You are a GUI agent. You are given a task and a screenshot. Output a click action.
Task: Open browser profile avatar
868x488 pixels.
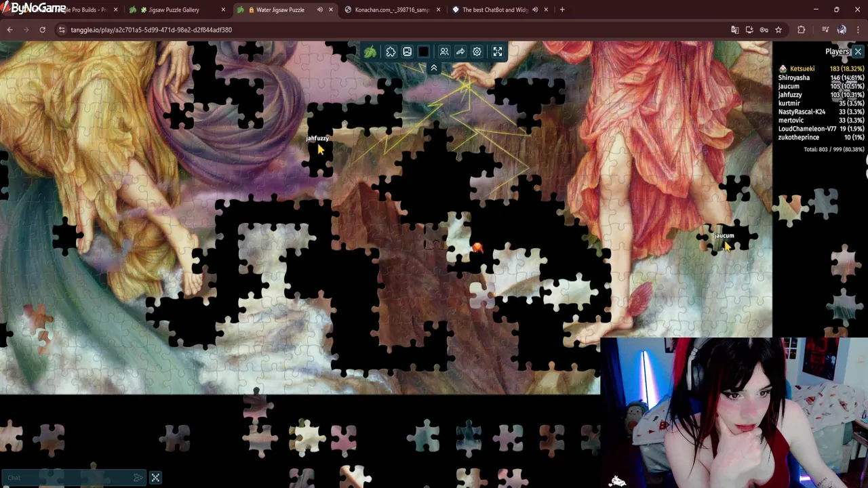(842, 30)
